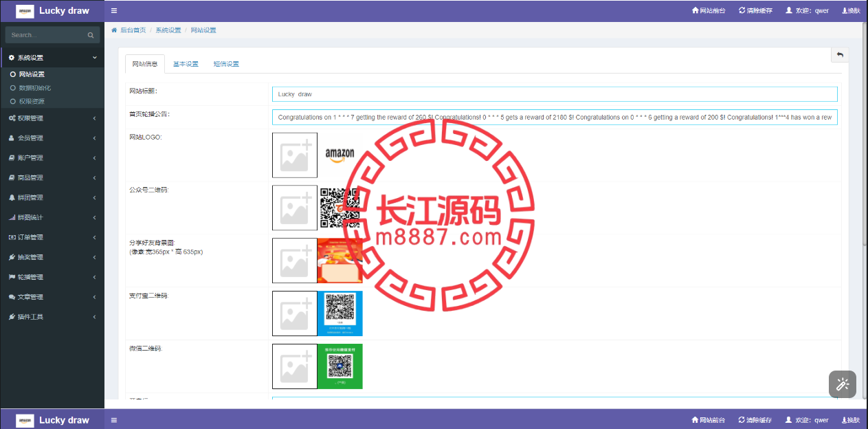This screenshot has width=868, height=429.
Task: Collapse the 系统设置 menu chevron
Action: click(95, 58)
